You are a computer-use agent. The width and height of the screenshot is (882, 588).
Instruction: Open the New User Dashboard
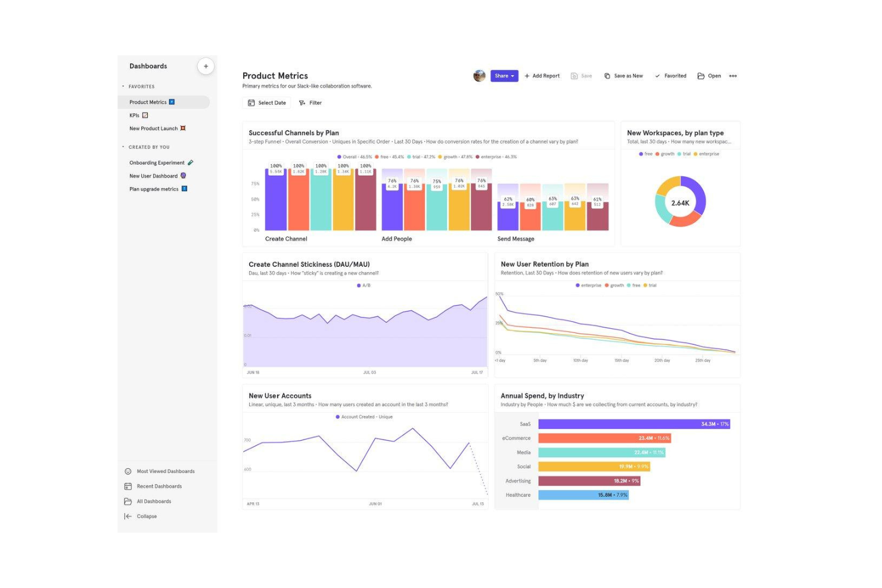[157, 176]
